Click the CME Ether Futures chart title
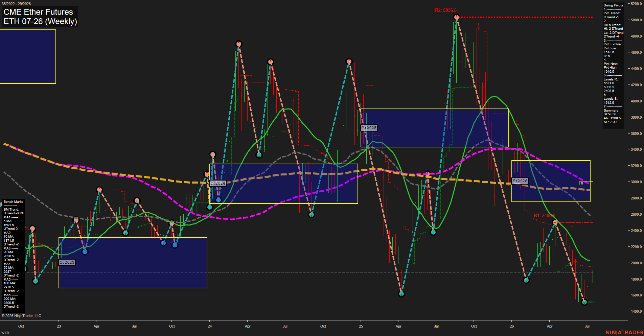The height and width of the screenshot is (336, 644). pos(38,12)
